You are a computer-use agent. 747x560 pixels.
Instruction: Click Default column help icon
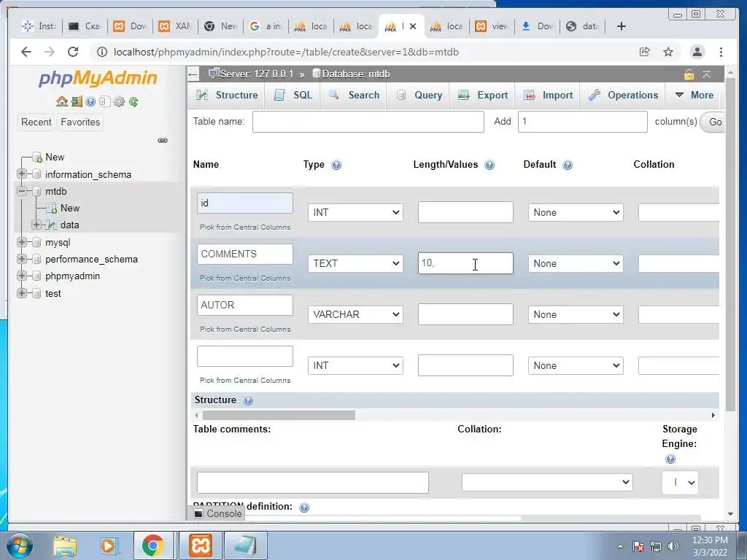point(568,165)
